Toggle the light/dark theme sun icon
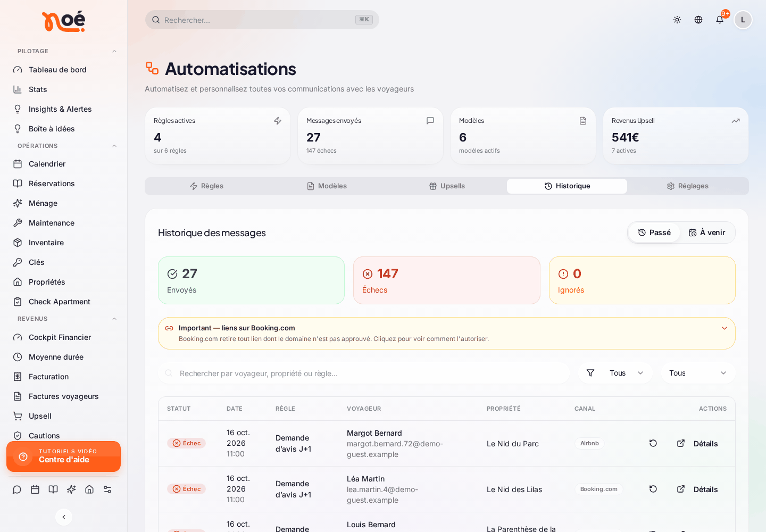 coord(677,20)
